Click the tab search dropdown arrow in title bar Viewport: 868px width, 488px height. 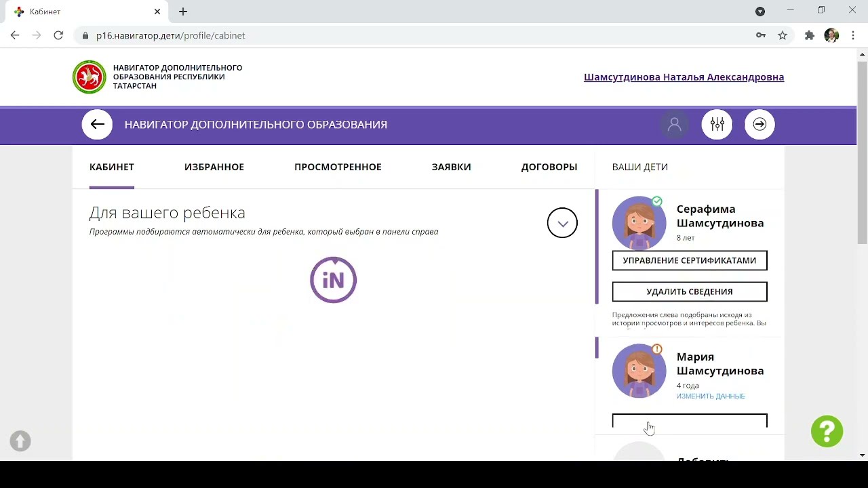pyautogui.click(x=760, y=12)
